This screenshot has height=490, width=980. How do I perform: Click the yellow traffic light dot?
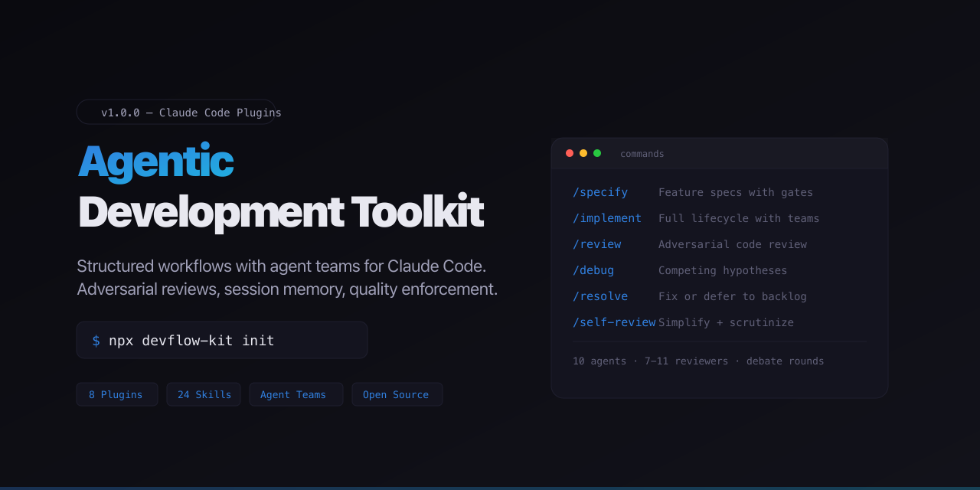pos(583,152)
